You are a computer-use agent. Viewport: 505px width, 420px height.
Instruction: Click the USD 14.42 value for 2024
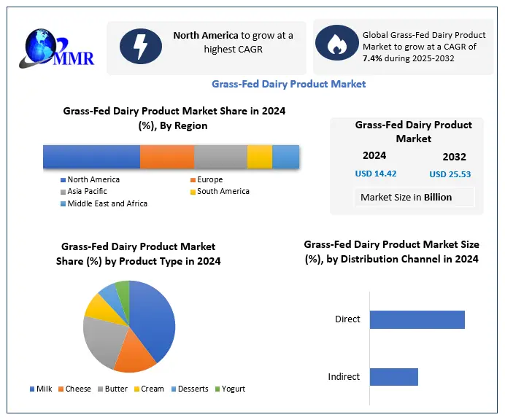[x=376, y=174]
